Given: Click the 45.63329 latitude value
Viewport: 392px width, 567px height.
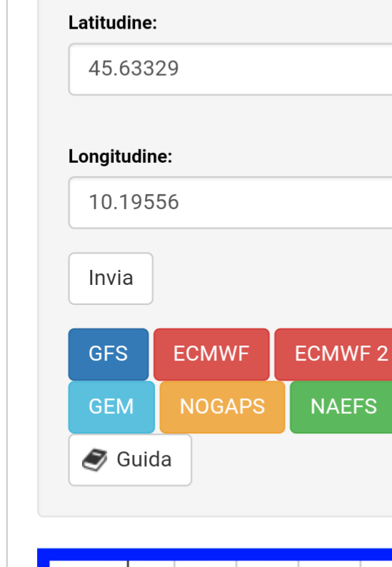Looking at the screenshot, I should pyautogui.click(x=134, y=69).
